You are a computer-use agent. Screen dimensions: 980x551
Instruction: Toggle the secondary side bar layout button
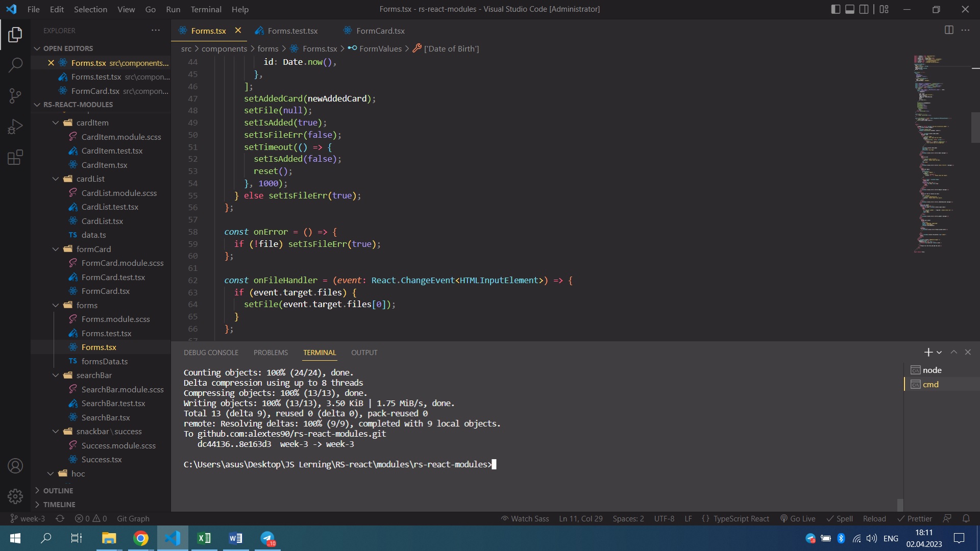pyautogui.click(x=864, y=9)
